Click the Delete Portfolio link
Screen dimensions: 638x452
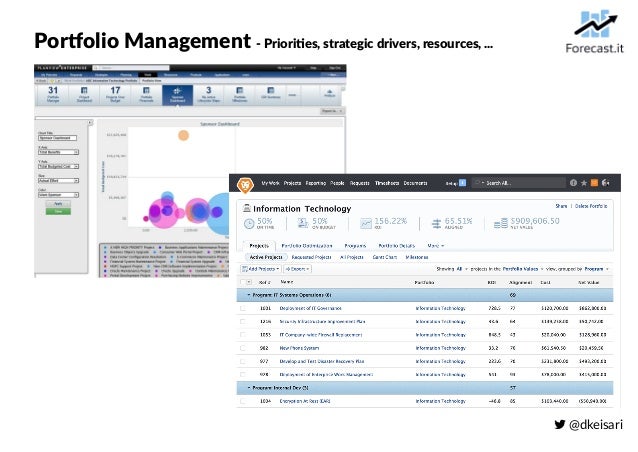[591, 206]
